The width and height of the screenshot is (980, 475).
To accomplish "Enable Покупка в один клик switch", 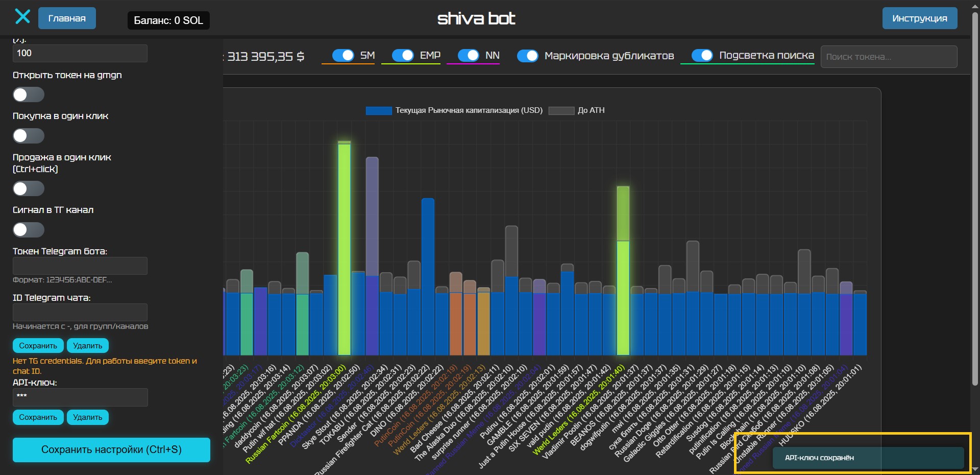I will pyautogui.click(x=29, y=136).
